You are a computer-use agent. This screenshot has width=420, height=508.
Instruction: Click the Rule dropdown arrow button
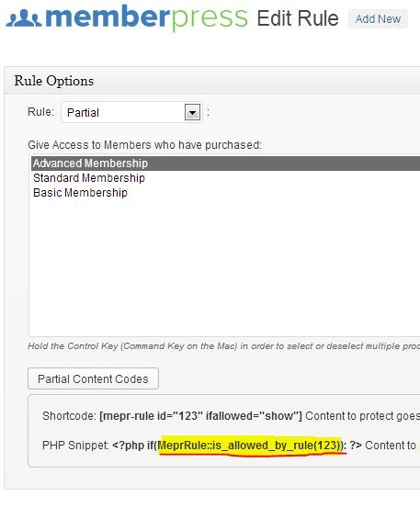(192, 112)
